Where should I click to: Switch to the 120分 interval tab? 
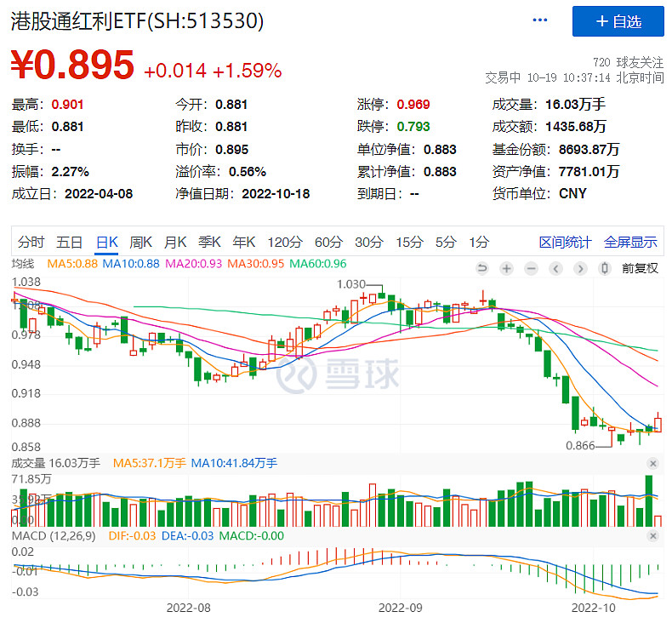(x=285, y=243)
